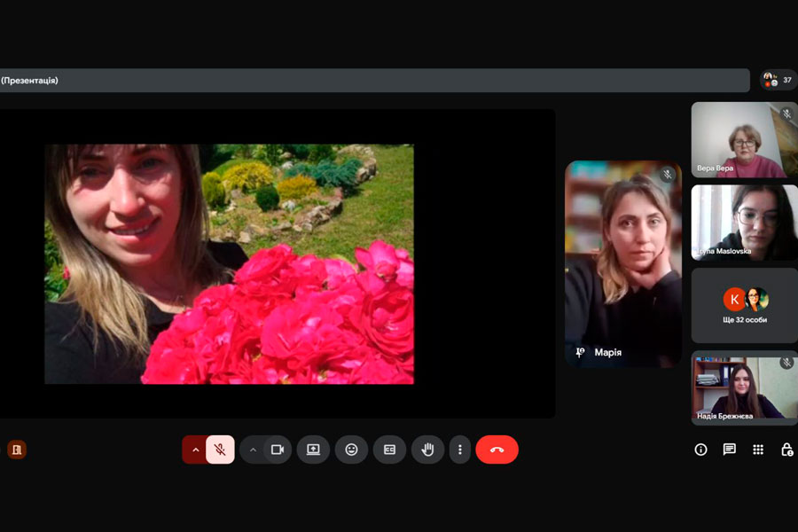Raise your hand
Image resolution: width=798 pixels, height=532 pixels.
(x=427, y=450)
